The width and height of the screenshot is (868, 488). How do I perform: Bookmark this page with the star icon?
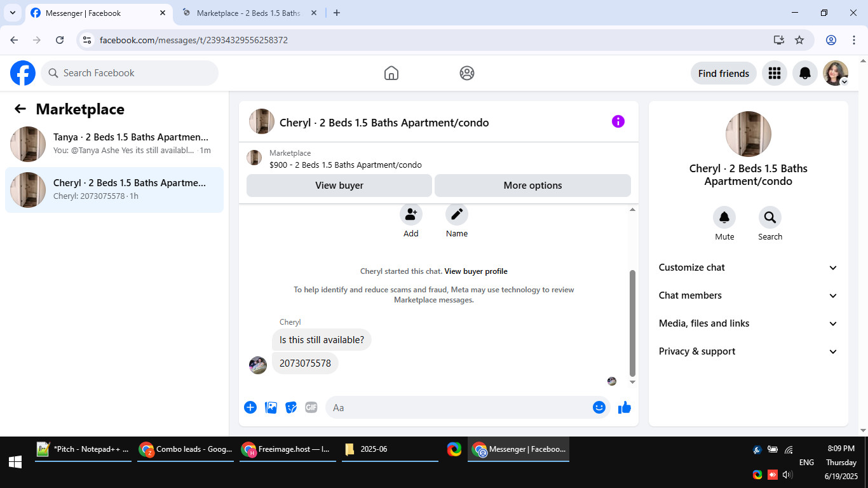pos(799,40)
